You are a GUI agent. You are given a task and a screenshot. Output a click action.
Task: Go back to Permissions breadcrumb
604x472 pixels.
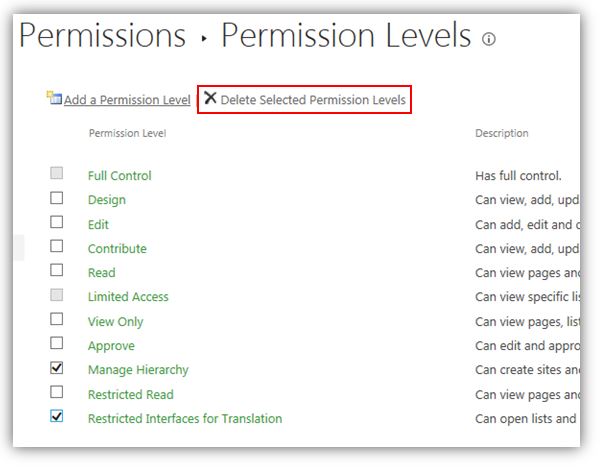point(102,35)
